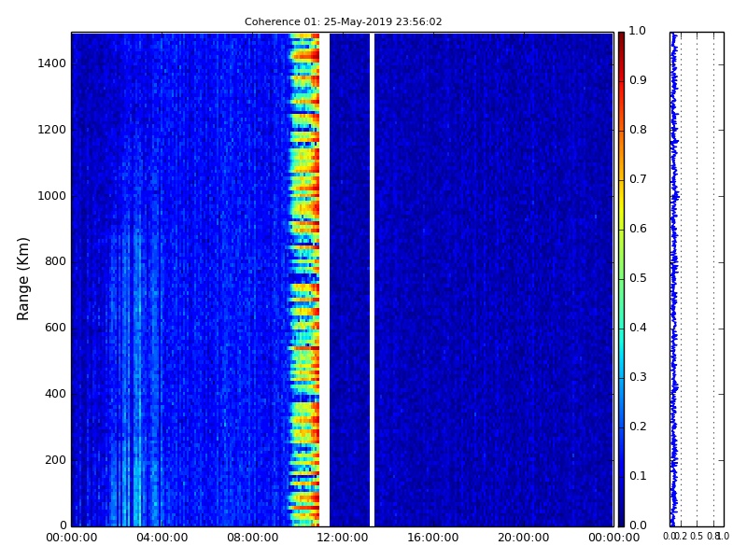Click the 600 range tick label

[x=55, y=328]
